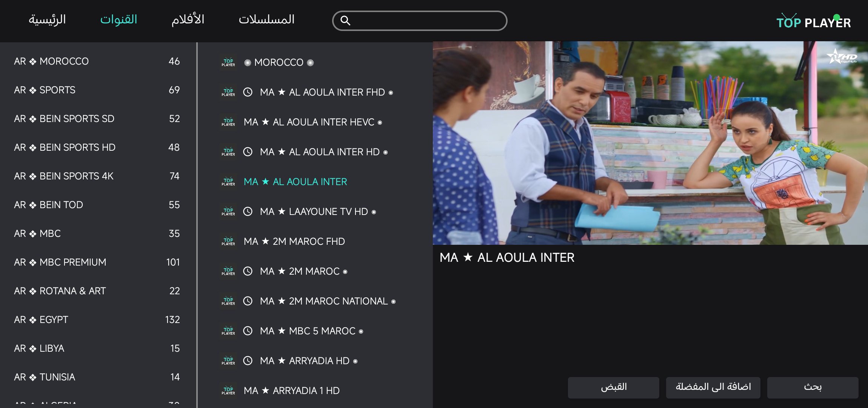Click the clock icon beside MBC 5 MAROC
The width and height of the screenshot is (868, 408).
click(x=248, y=331)
